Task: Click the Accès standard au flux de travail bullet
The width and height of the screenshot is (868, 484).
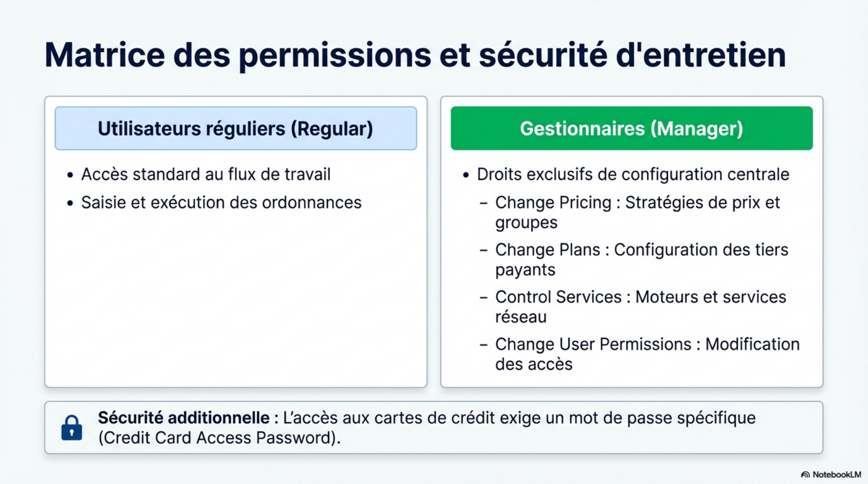Action: point(206,175)
